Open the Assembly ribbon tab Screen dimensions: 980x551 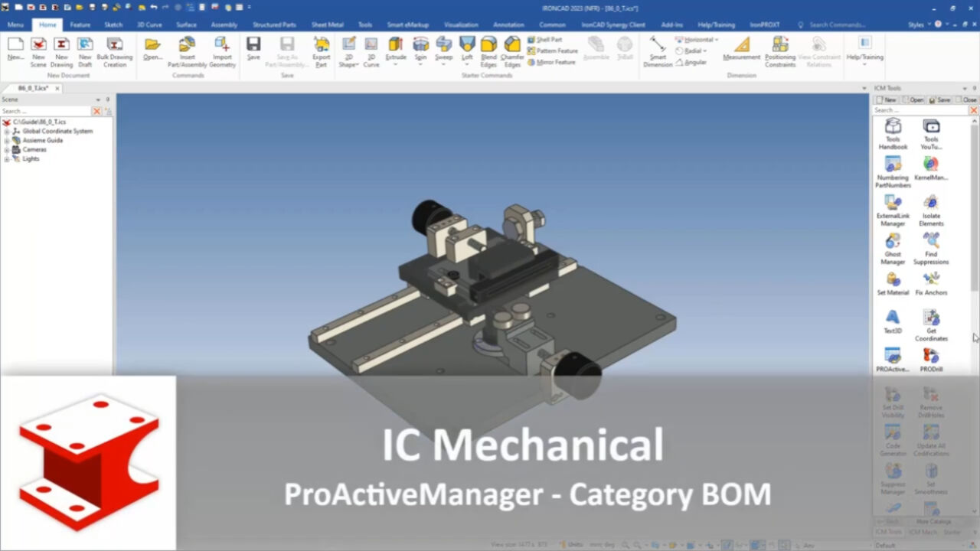(224, 24)
